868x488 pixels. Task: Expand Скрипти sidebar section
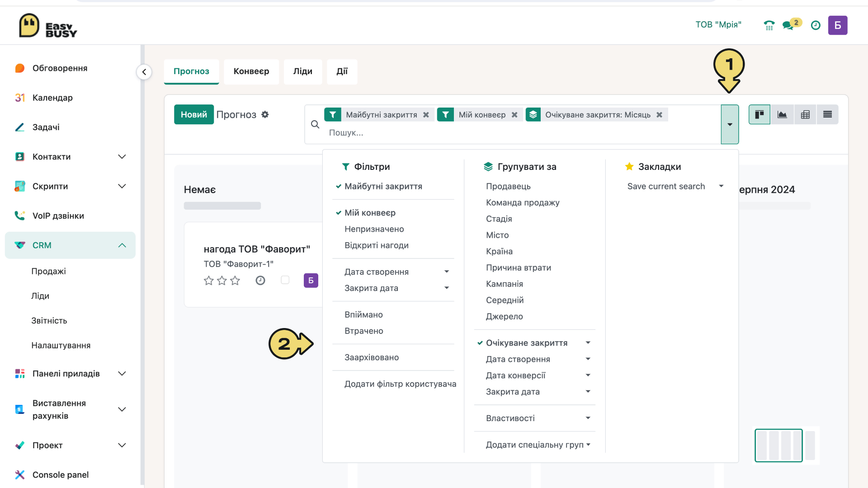pyautogui.click(x=122, y=186)
